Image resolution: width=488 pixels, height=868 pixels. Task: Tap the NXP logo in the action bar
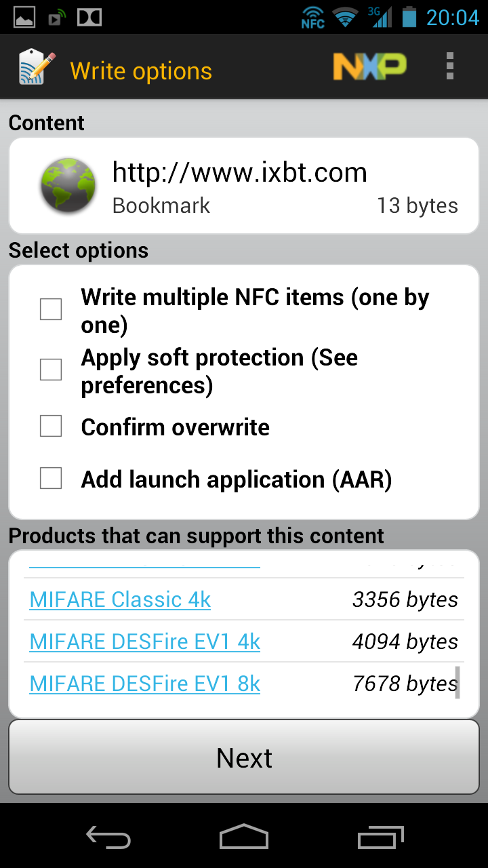pos(369,67)
